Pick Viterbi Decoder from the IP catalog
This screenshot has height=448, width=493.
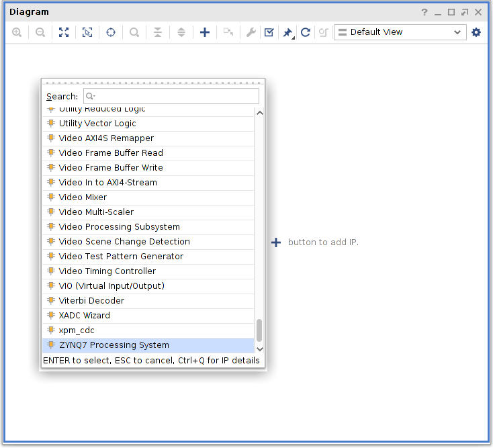click(91, 301)
